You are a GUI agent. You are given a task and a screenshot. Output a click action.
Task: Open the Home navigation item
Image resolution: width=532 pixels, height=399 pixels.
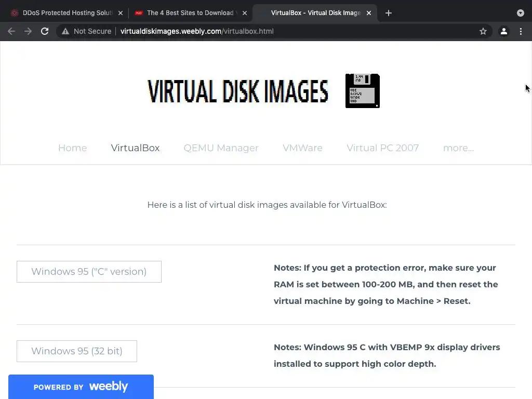click(x=73, y=148)
